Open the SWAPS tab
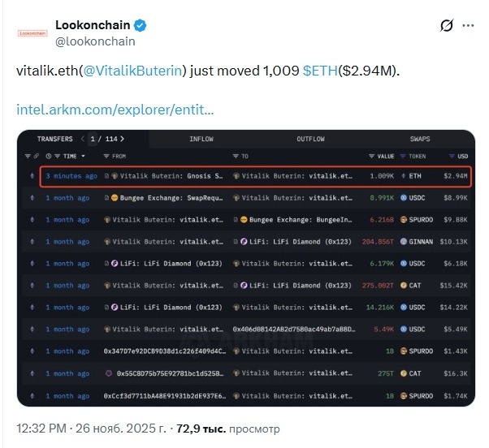 tap(420, 139)
